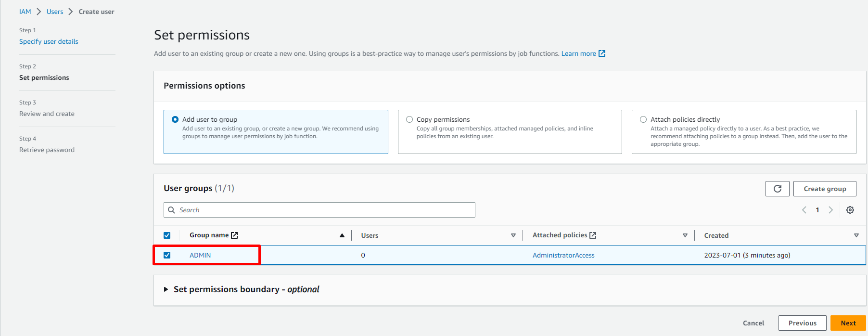Select the Copy permissions radio option

[409, 119]
